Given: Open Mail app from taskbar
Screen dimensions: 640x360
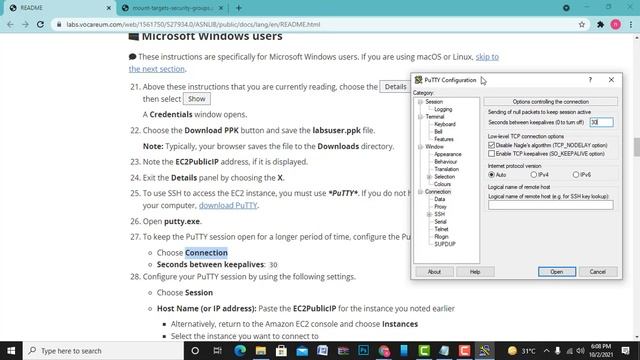Looking at the screenshot, I should tap(302, 351).
